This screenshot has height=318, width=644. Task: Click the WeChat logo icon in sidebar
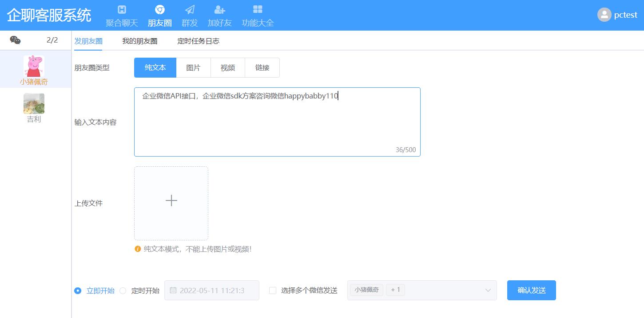[15, 40]
